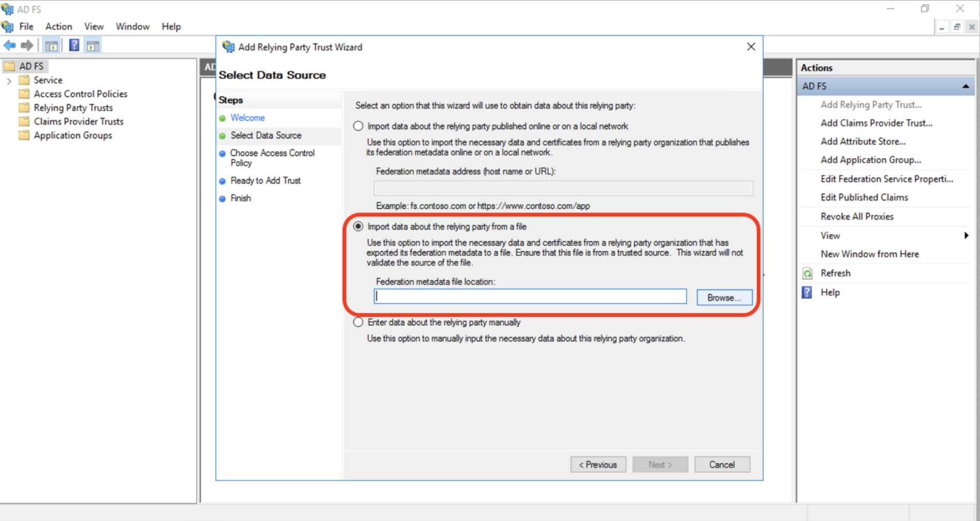Select Relying Party Trusts in the tree
980x521 pixels.
point(73,108)
